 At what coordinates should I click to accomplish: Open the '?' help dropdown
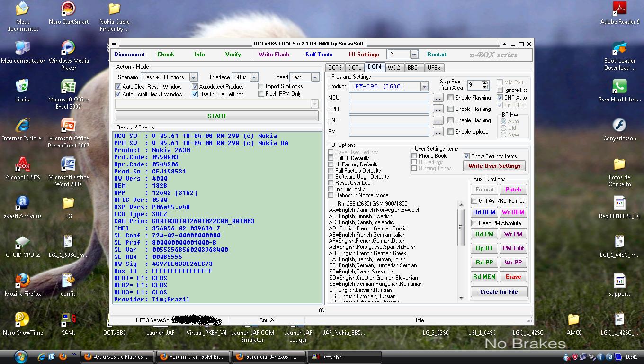point(414,55)
